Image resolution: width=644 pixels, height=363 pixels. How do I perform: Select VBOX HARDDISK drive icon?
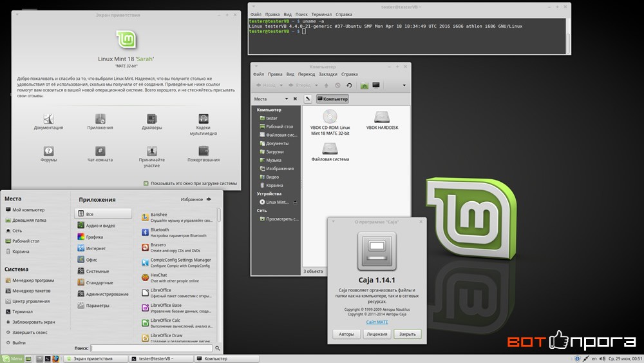382,117
